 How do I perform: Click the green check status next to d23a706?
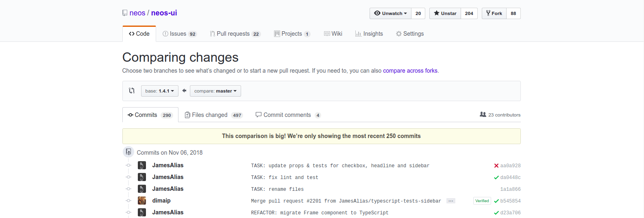coord(496,213)
